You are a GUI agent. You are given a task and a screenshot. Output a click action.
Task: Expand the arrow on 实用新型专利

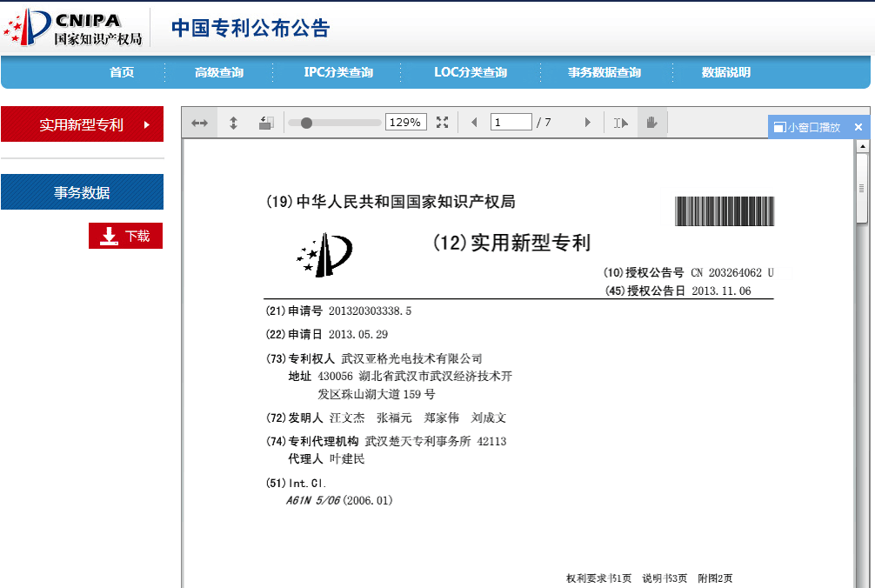147,124
